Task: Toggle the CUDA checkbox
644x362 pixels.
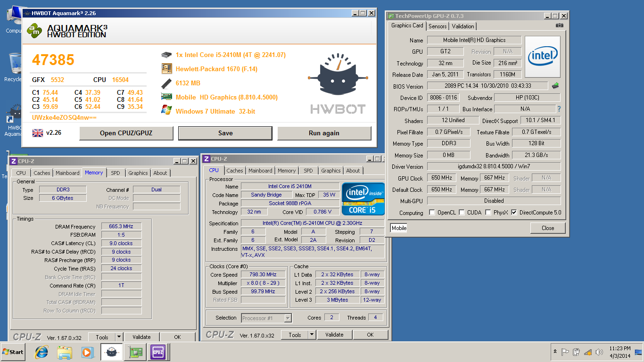Action: click(x=462, y=213)
